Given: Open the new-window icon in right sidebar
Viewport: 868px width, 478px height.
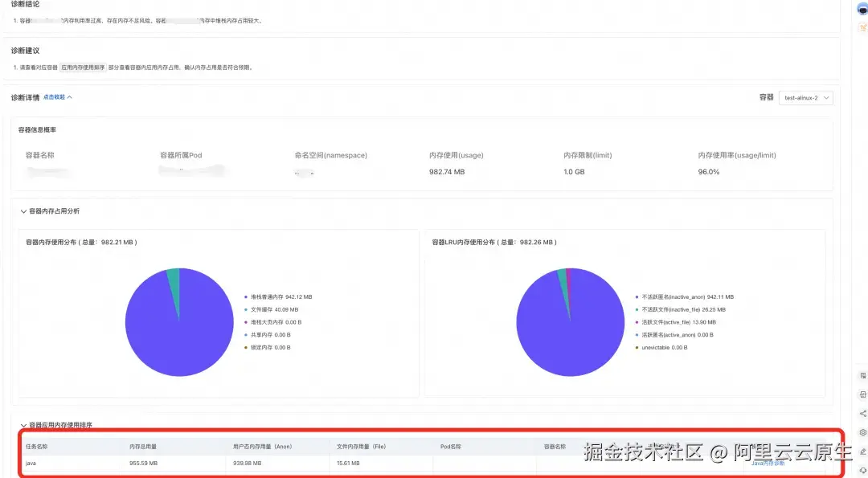Looking at the screenshot, I should (863, 394).
